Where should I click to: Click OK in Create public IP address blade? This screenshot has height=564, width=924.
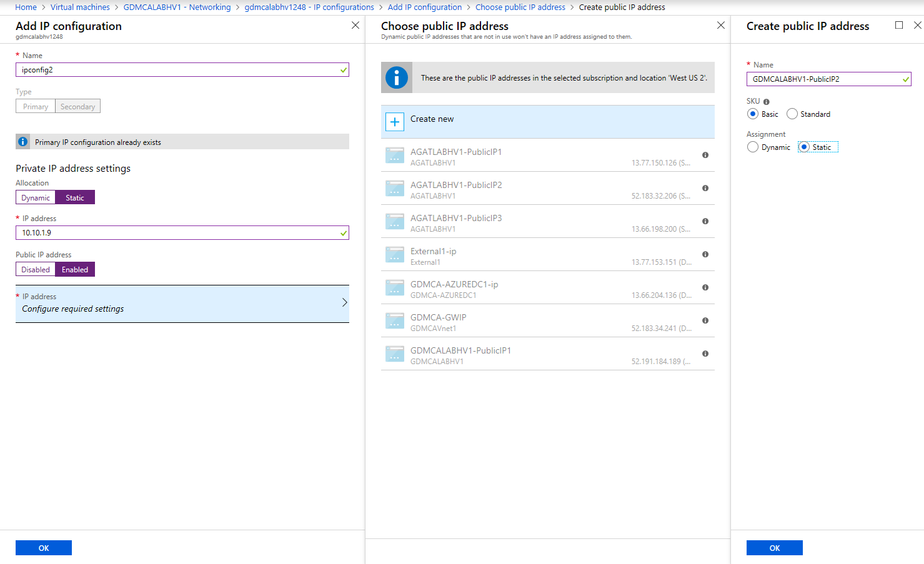click(x=775, y=548)
